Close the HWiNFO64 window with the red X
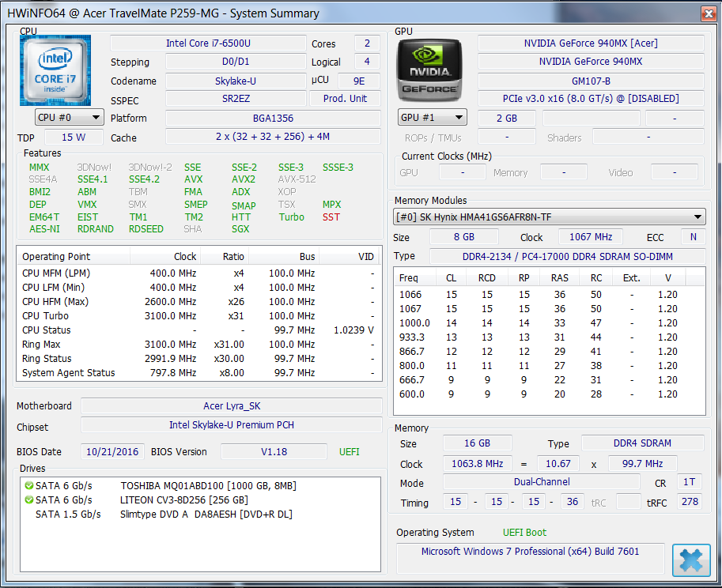Image resolution: width=722 pixels, height=588 pixels. (x=709, y=13)
